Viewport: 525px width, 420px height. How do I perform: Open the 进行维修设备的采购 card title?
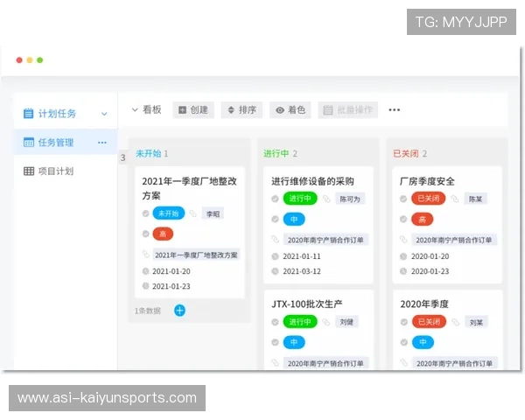click(312, 181)
